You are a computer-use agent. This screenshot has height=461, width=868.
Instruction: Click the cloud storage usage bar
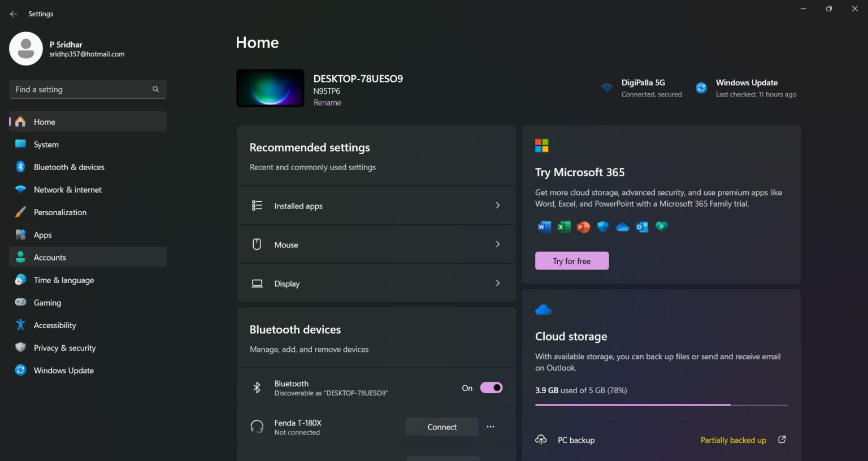(x=661, y=405)
